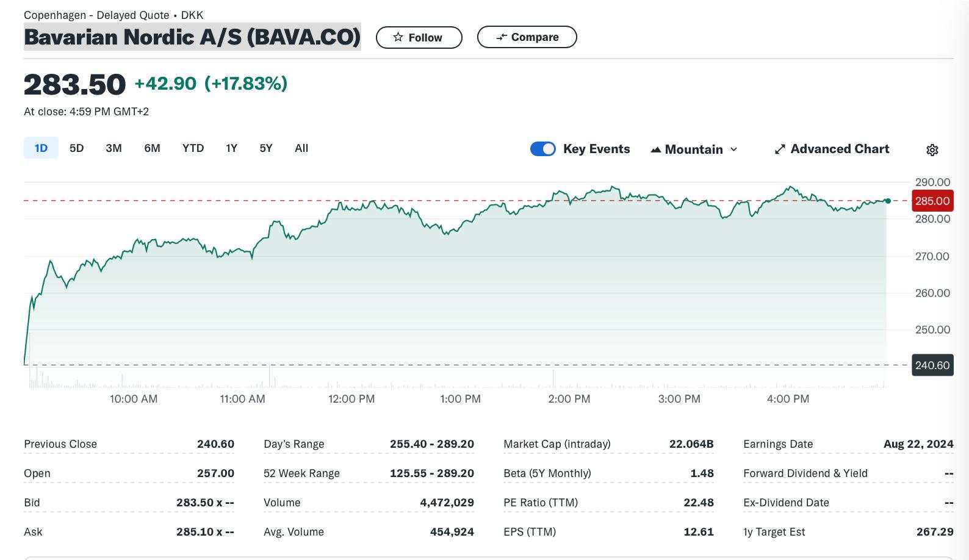Click the star icon on the Follow button
This screenshot has width=969, height=560.
click(x=398, y=37)
